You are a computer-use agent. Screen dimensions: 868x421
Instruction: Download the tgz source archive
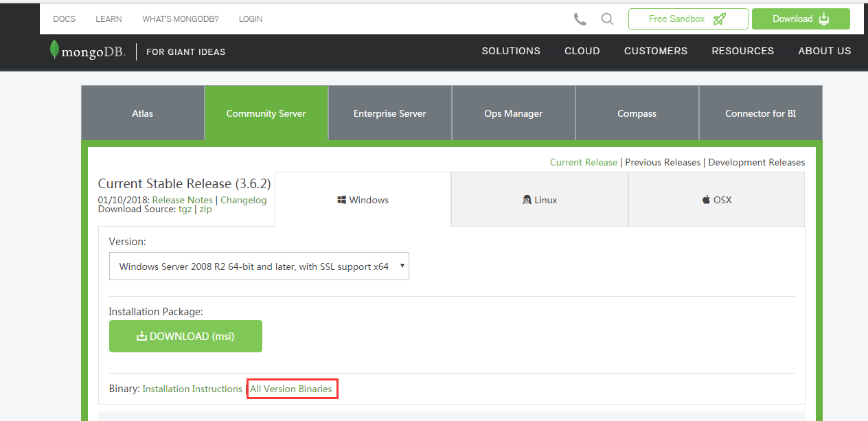(x=185, y=209)
